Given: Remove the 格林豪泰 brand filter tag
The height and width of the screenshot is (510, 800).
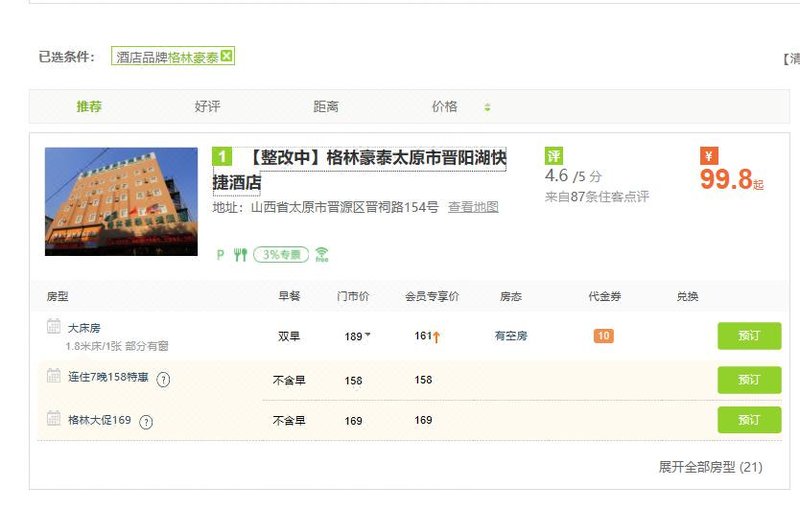Looking at the screenshot, I should (x=227, y=57).
